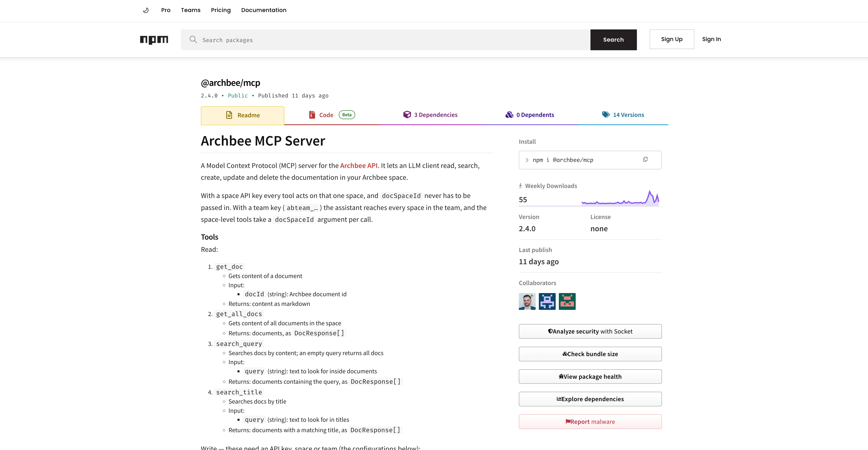Open Documentation in the top menu
868x450 pixels.
[x=264, y=10]
